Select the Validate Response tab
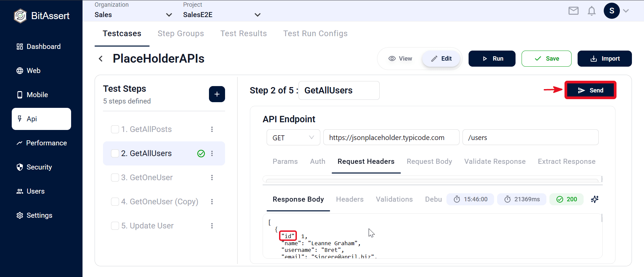 495,161
